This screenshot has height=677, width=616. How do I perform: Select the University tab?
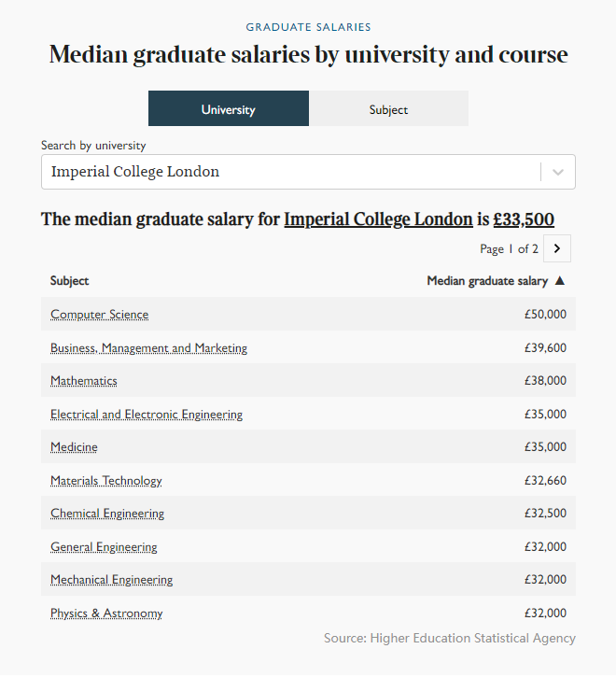click(x=228, y=109)
